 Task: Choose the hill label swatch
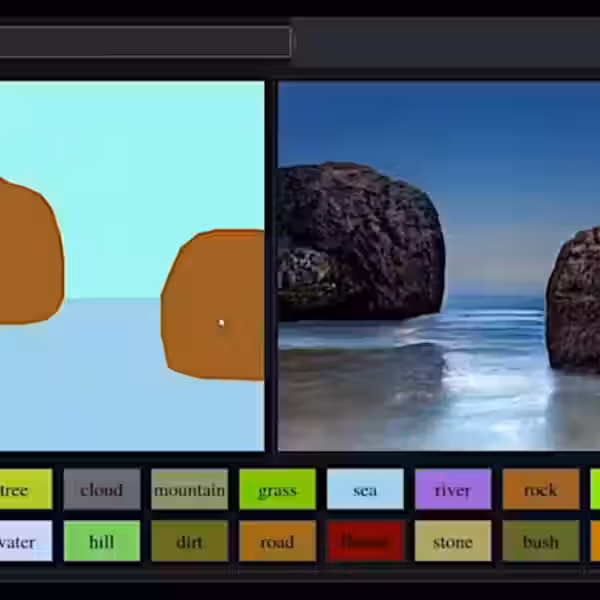tap(101, 542)
